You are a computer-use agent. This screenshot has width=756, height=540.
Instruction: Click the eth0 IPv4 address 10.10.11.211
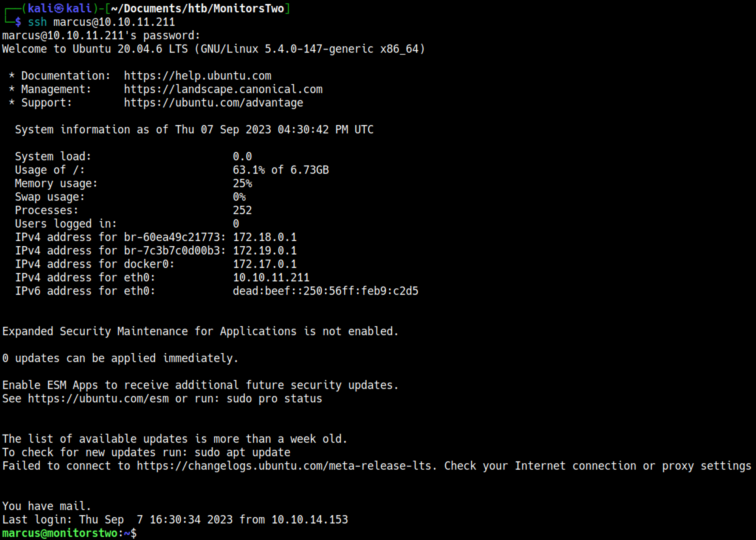tap(271, 278)
